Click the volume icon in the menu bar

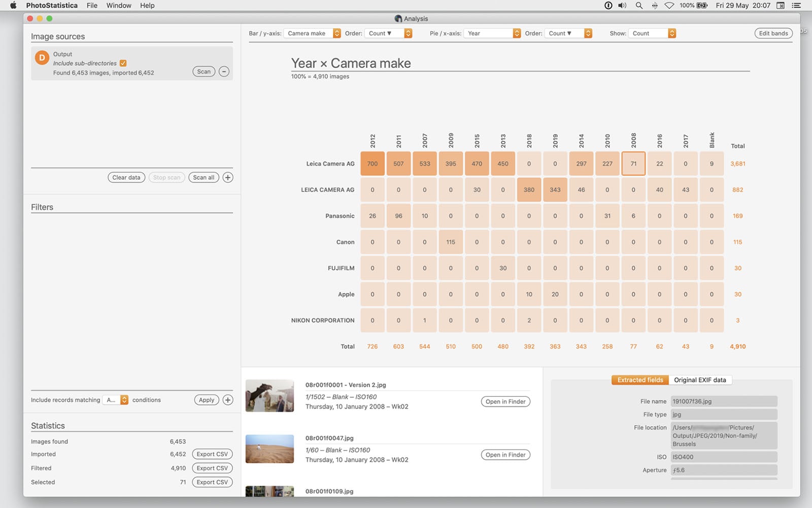[x=622, y=6]
